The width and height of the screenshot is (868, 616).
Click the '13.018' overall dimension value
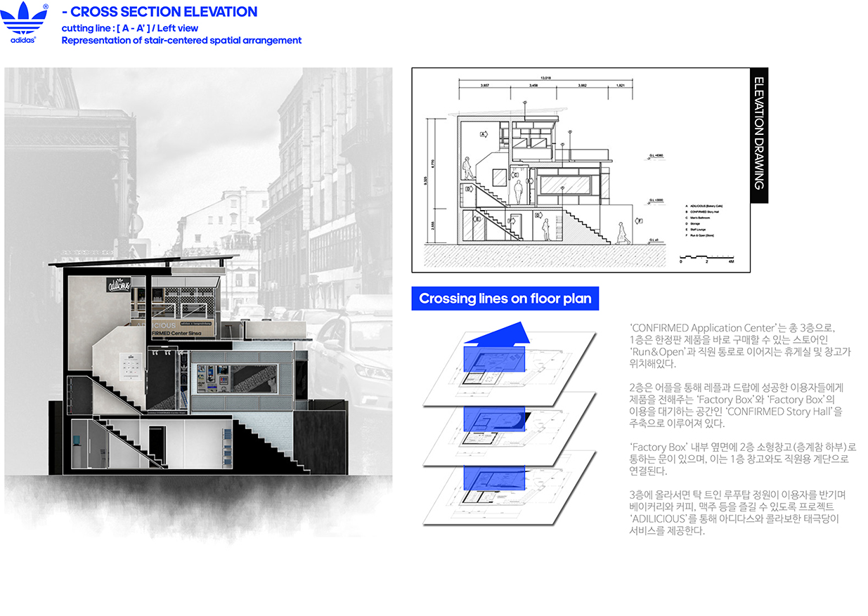[545, 78]
